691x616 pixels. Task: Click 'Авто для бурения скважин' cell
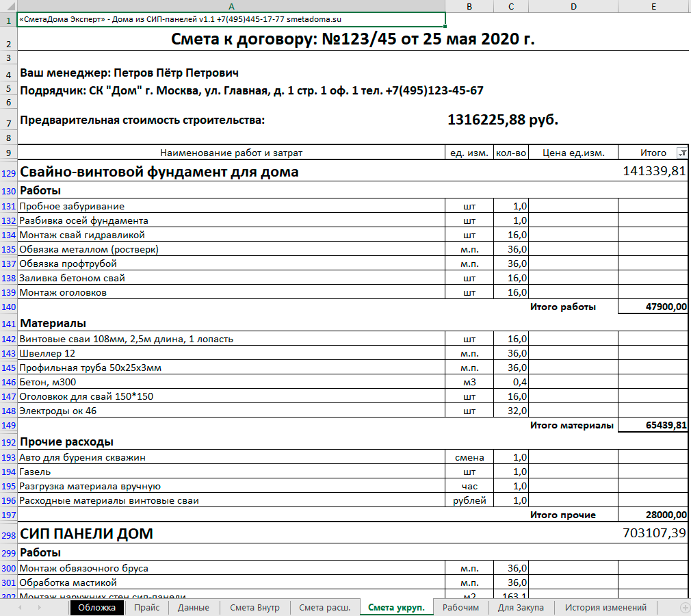[x=231, y=458]
